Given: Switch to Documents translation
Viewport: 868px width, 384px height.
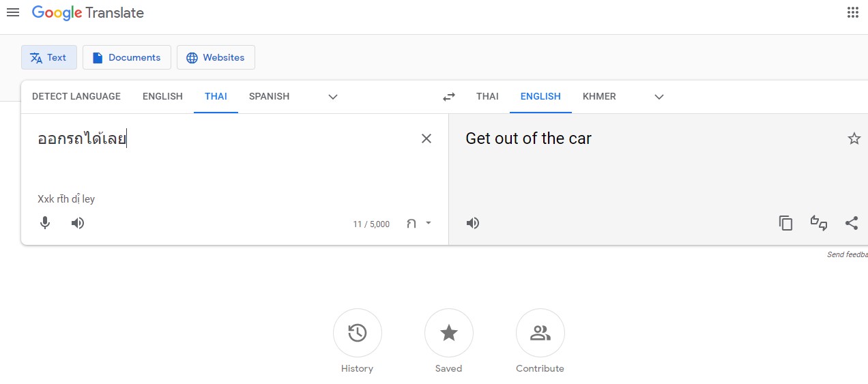Looking at the screenshot, I should point(127,57).
